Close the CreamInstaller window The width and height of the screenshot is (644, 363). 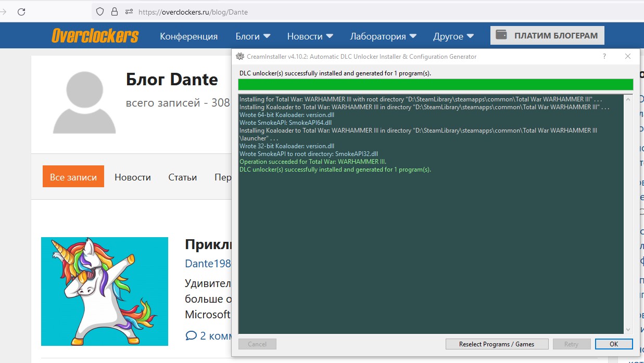tap(628, 56)
